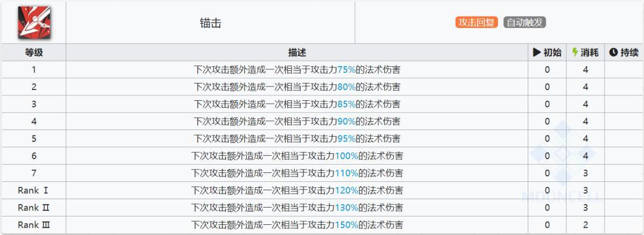Click the 持续 column header text
The image size is (644, 235).
point(630,52)
